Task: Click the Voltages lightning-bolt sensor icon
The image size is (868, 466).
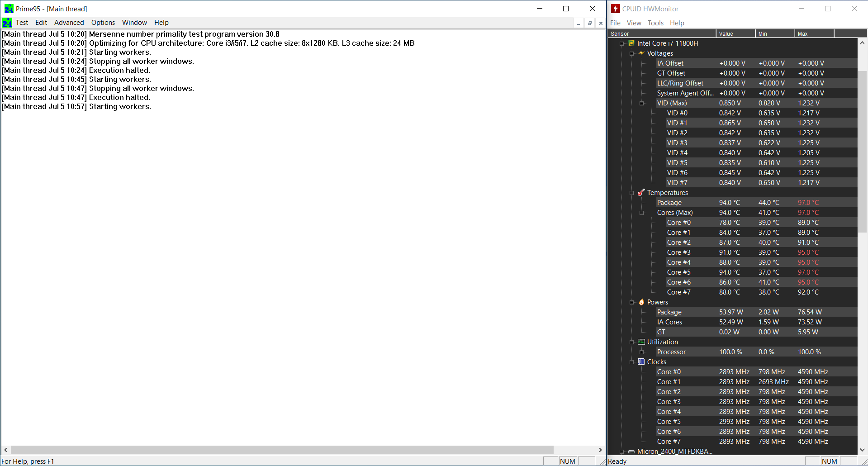Action: (641, 53)
